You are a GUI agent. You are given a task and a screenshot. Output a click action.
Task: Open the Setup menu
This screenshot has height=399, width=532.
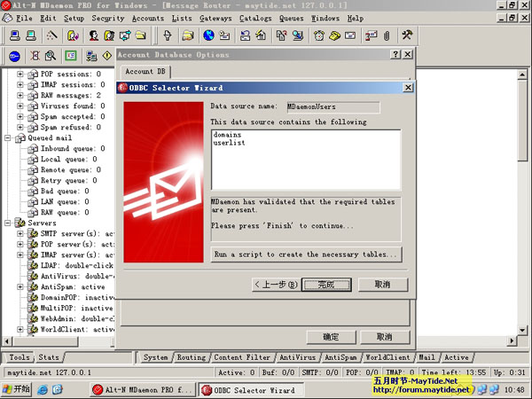pyautogui.click(x=74, y=19)
